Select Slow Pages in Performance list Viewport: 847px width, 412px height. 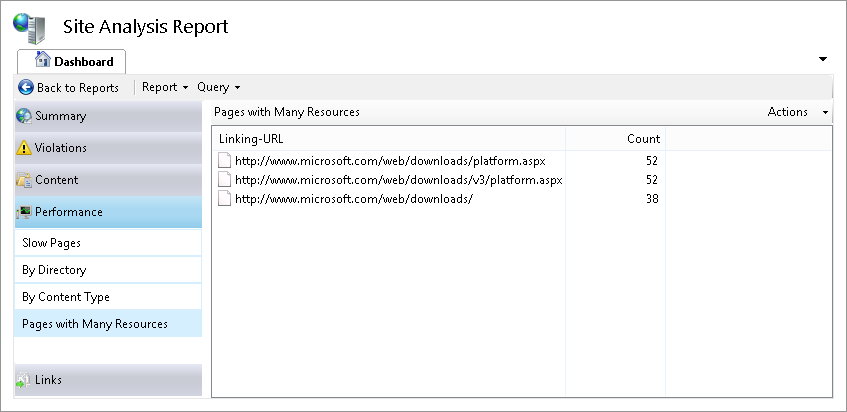pyautogui.click(x=52, y=243)
